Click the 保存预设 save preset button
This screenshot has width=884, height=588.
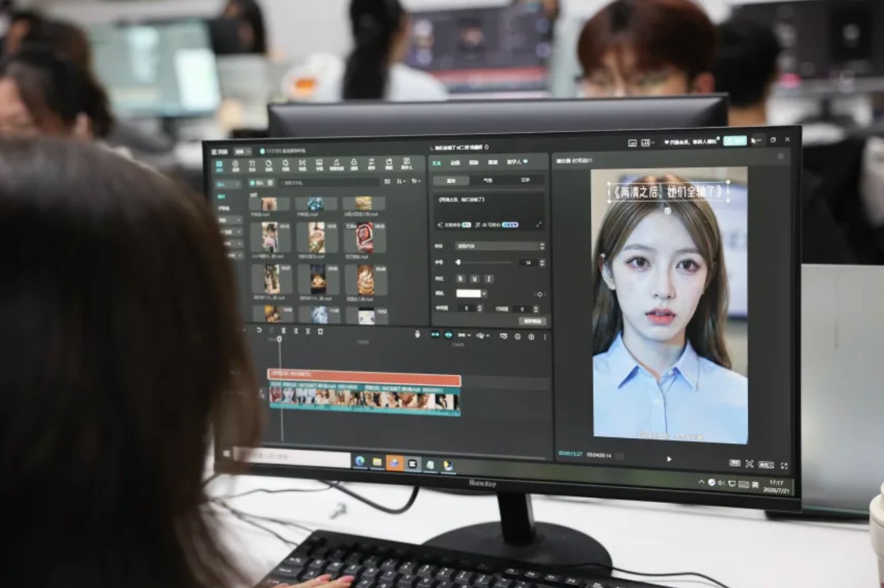tap(533, 321)
